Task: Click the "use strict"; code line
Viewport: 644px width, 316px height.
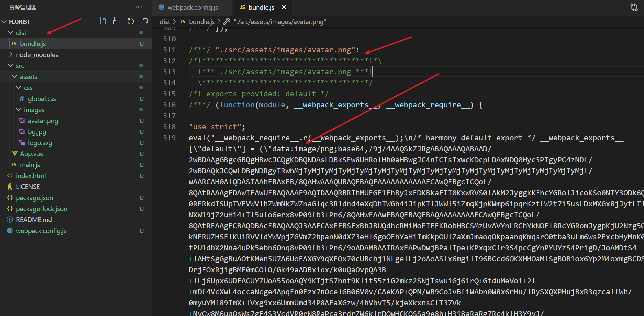Action: point(217,127)
